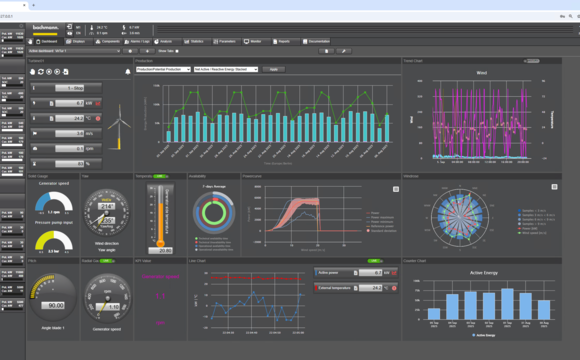
Task: Click the Apply button in Production panel
Action: 274,69
